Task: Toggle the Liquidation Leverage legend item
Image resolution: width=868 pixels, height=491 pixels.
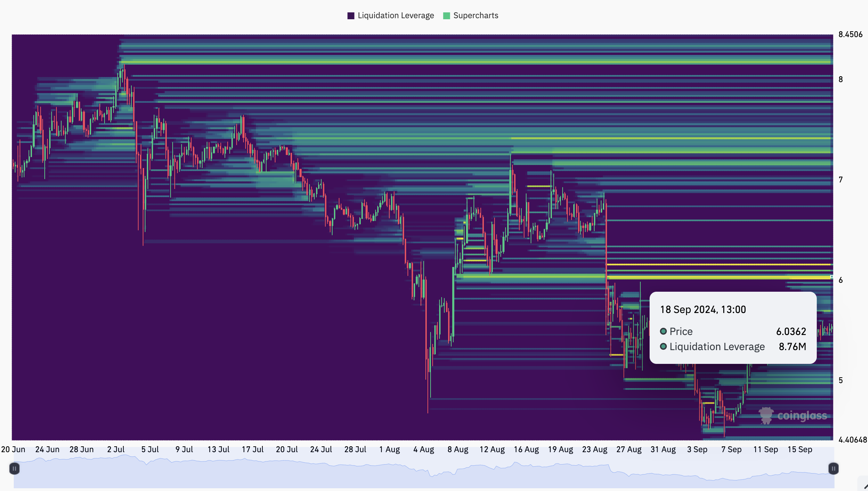Action: pyautogui.click(x=395, y=15)
